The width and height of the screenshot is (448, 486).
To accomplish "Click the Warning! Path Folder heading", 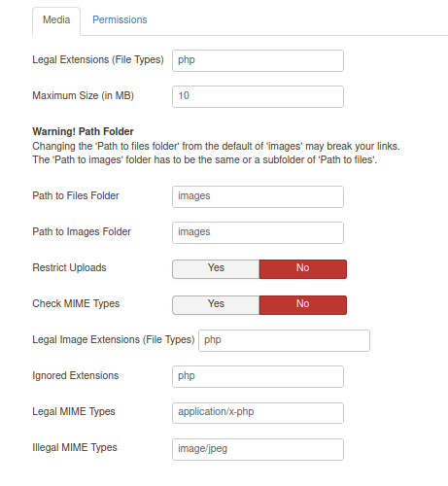I will (83, 131).
